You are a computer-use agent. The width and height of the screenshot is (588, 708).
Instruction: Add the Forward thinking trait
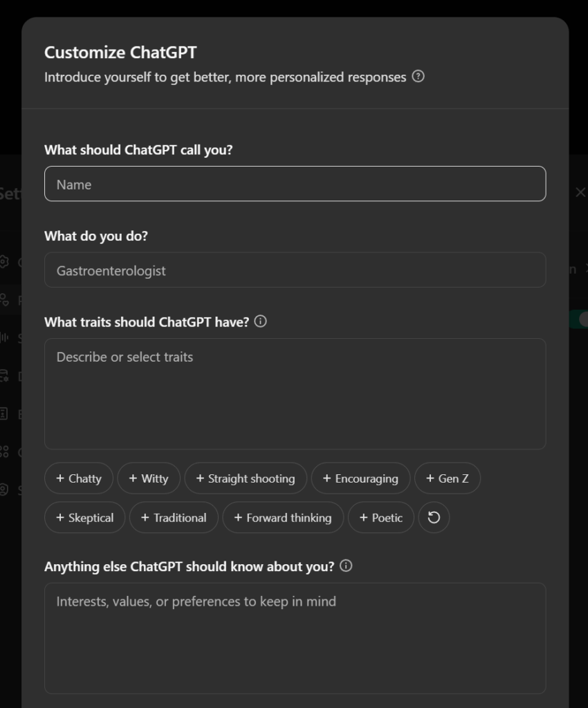click(283, 517)
